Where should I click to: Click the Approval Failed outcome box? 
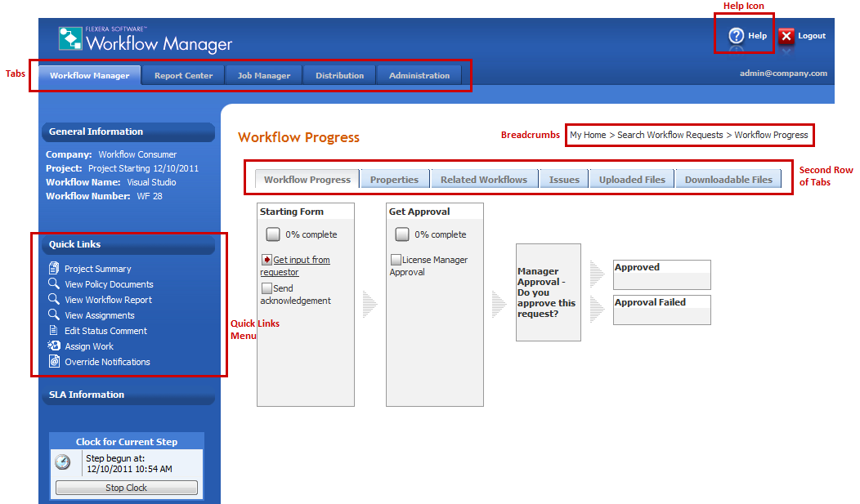[662, 310]
